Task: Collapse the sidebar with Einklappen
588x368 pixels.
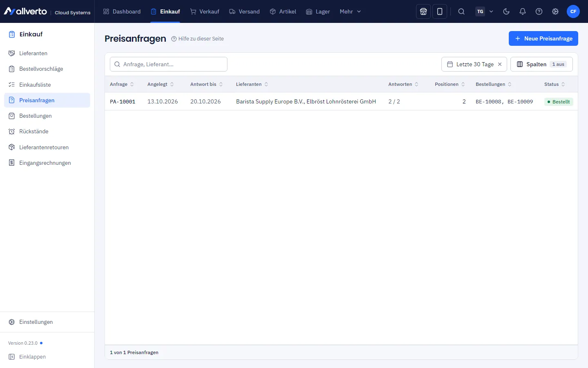Action: click(47, 357)
